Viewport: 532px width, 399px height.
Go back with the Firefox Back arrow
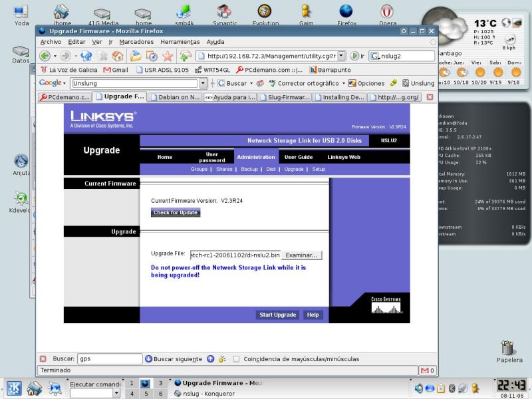(45, 56)
